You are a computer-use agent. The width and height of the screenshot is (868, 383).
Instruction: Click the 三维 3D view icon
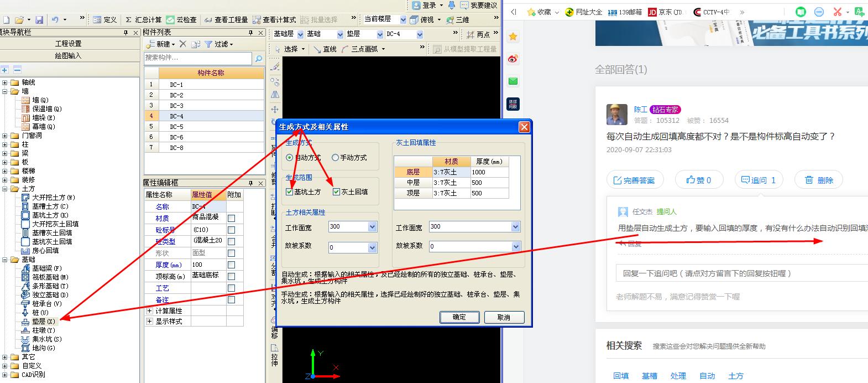tap(450, 19)
